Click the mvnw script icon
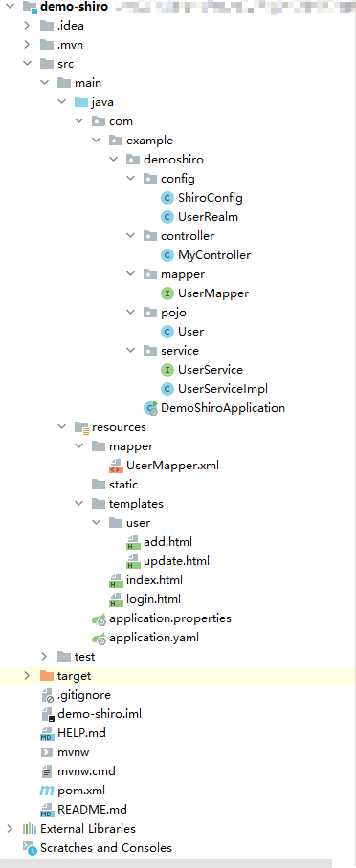The image size is (356, 868). tap(47, 752)
